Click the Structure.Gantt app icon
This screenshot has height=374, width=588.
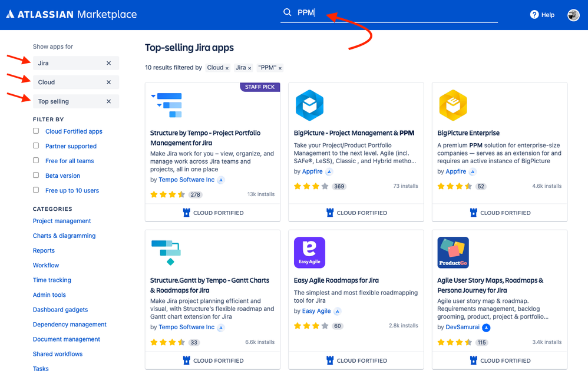(x=166, y=253)
